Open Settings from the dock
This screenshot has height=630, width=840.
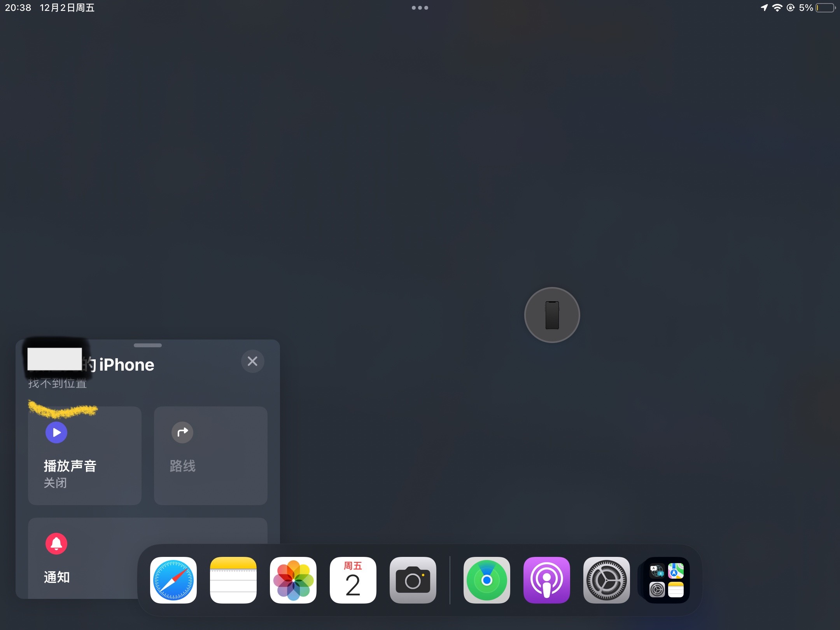[x=607, y=580]
